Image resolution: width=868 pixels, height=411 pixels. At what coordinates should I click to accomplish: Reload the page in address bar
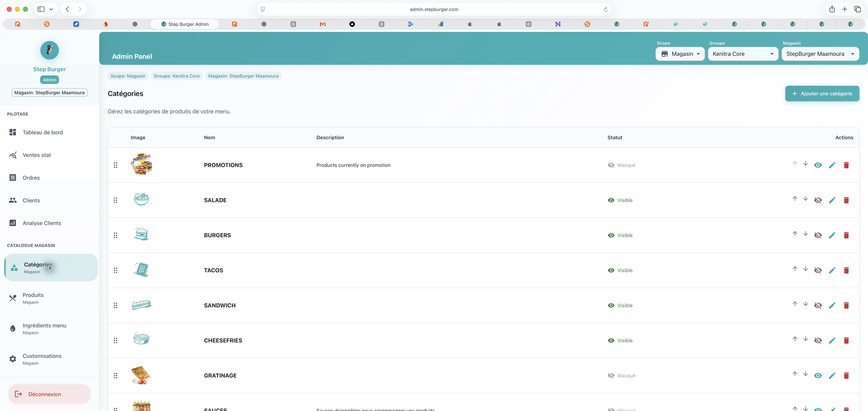605,9
